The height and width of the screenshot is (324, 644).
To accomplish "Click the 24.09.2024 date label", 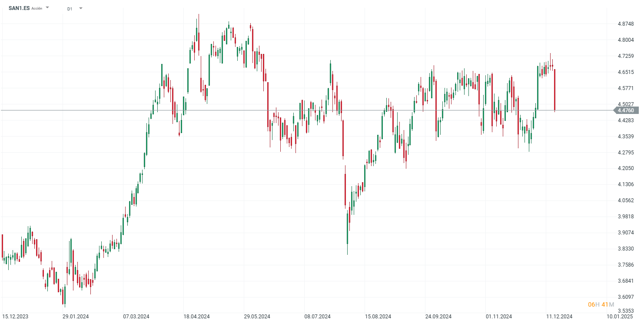I will click(x=438, y=317).
